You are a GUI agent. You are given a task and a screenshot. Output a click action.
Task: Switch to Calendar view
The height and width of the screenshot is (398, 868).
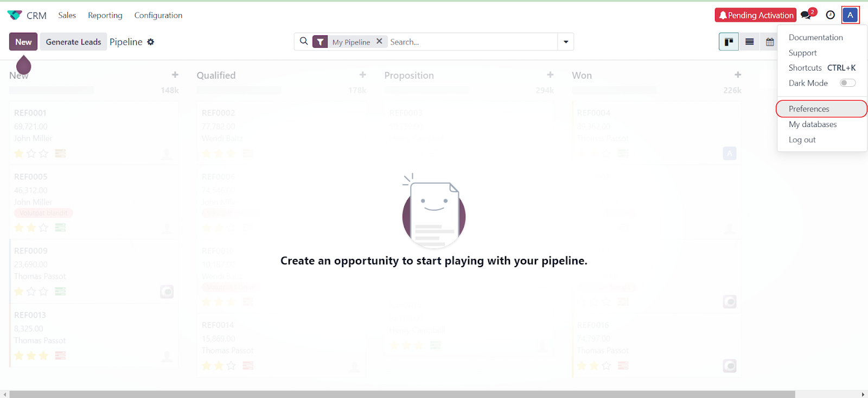(x=769, y=42)
